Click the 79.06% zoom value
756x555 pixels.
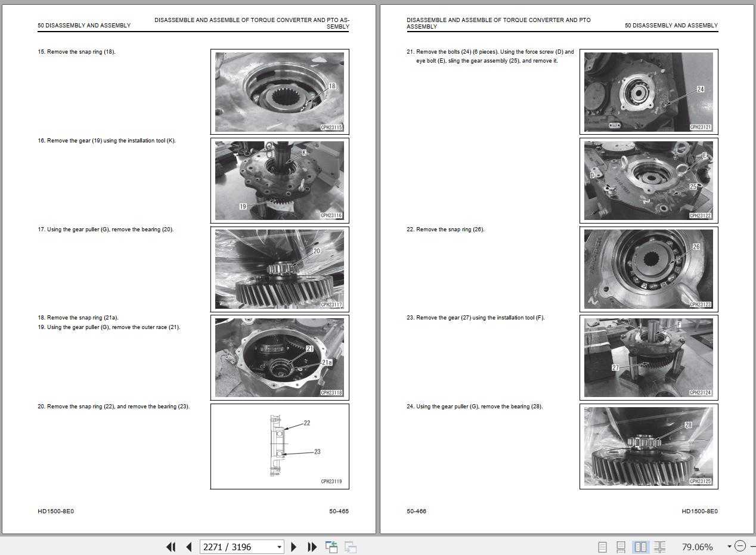tap(696, 547)
